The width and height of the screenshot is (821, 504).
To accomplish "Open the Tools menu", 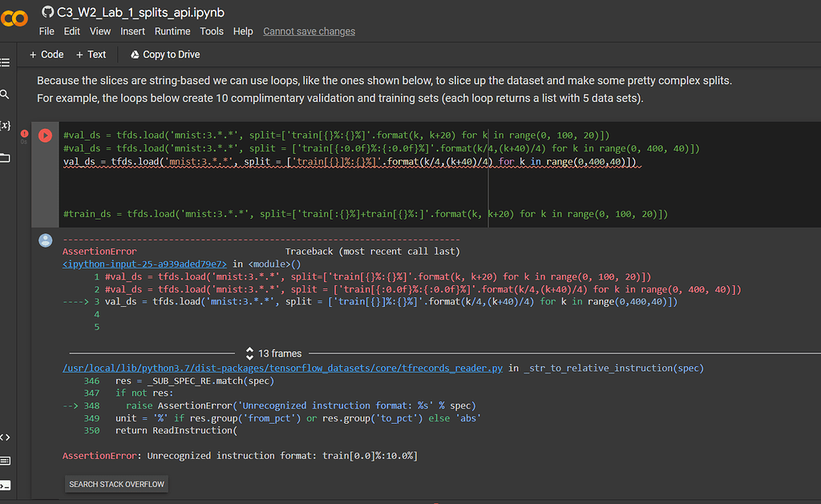I will [212, 31].
